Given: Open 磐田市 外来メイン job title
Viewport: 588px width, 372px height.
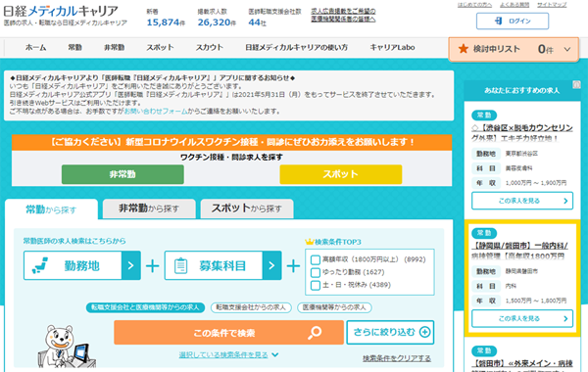Looking at the screenshot, I should click(x=522, y=365).
